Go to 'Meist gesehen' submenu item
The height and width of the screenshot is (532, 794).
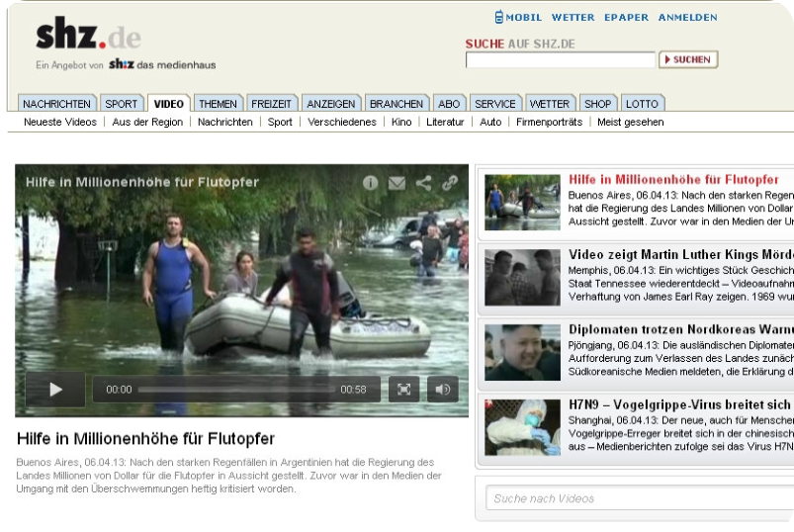coord(630,123)
